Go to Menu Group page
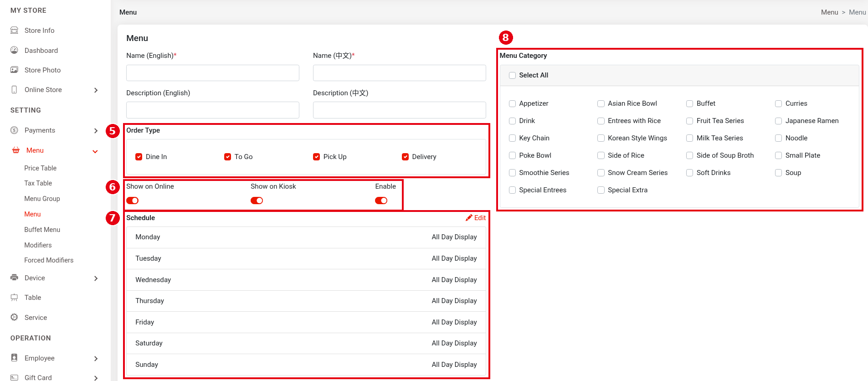The width and height of the screenshot is (868, 381). pyautogui.click(x=42, y=199)
